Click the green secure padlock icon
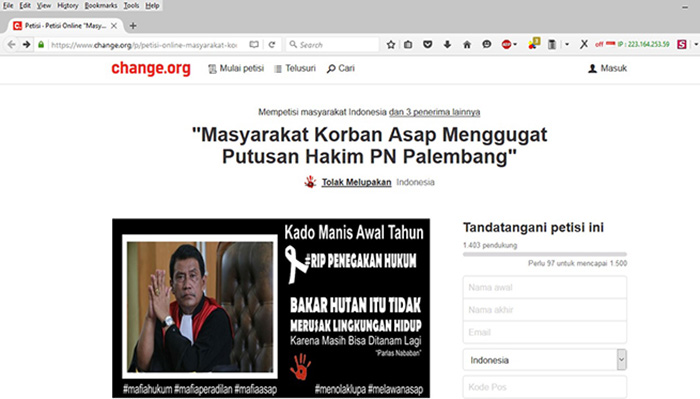This screenshot has width=700, height=399. pos(41,45)
